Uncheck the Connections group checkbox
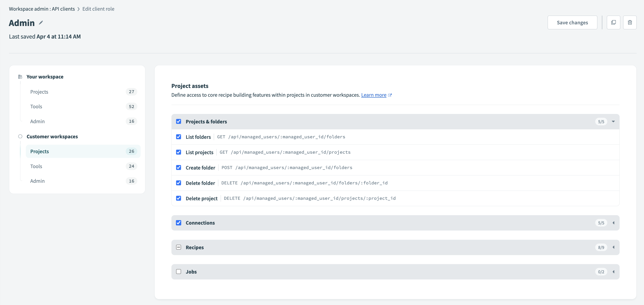 (x=179, y=223)
